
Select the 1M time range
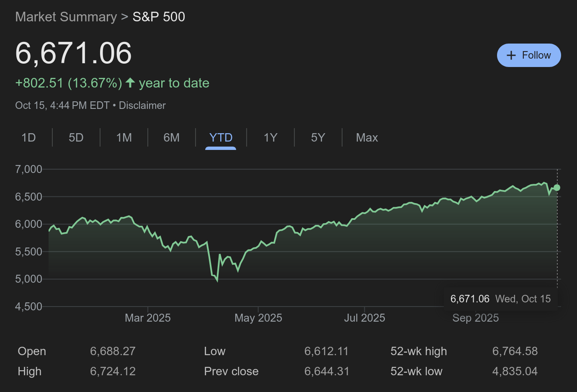124,137
